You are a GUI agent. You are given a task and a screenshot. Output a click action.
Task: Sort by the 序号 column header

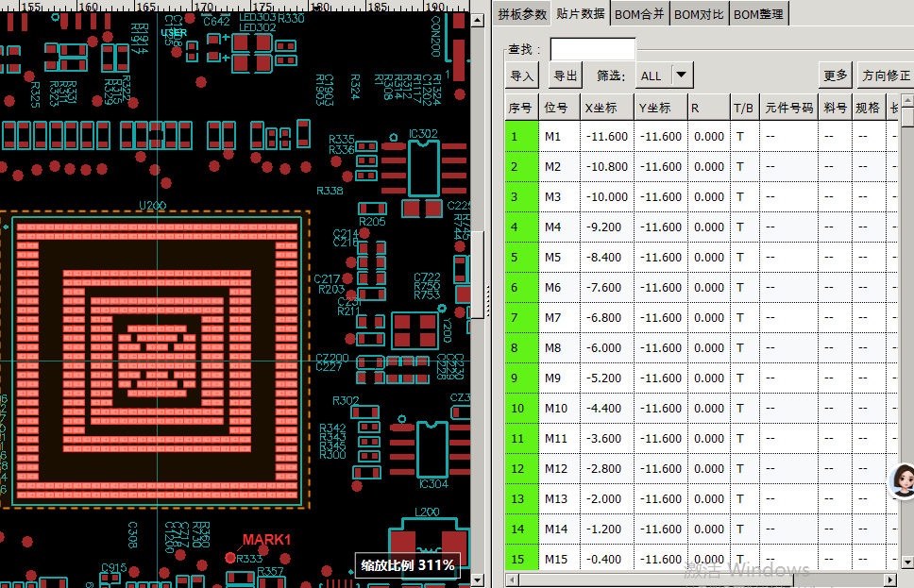(522, 108)
